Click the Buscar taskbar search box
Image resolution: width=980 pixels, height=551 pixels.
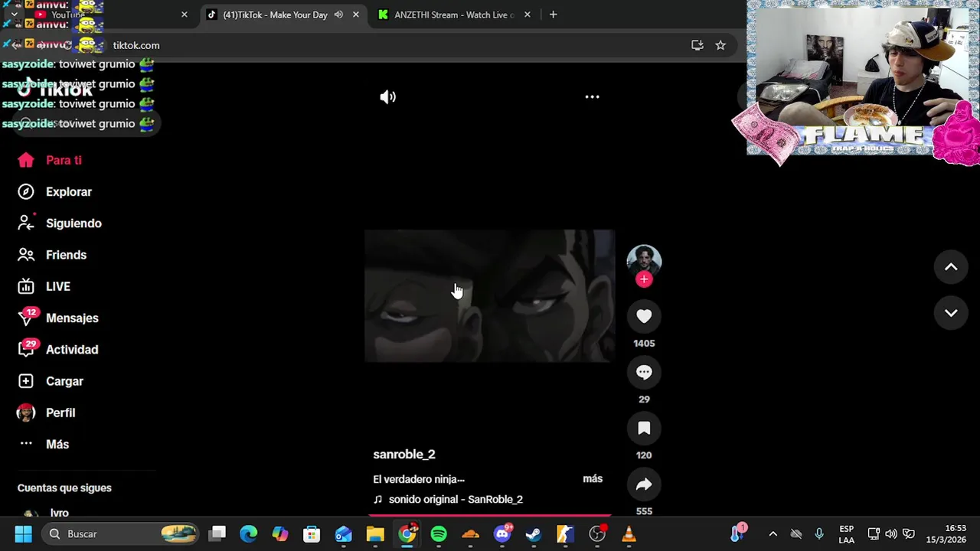tap(121, 533)
